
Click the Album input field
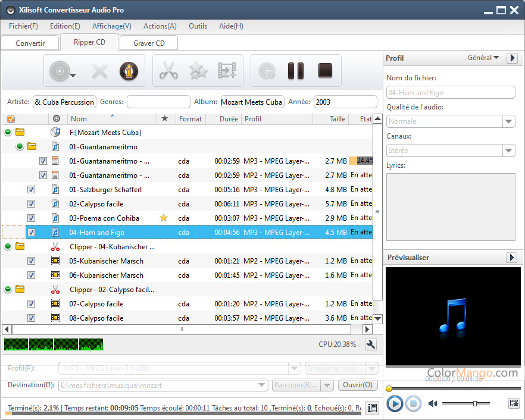pos(252,102)
